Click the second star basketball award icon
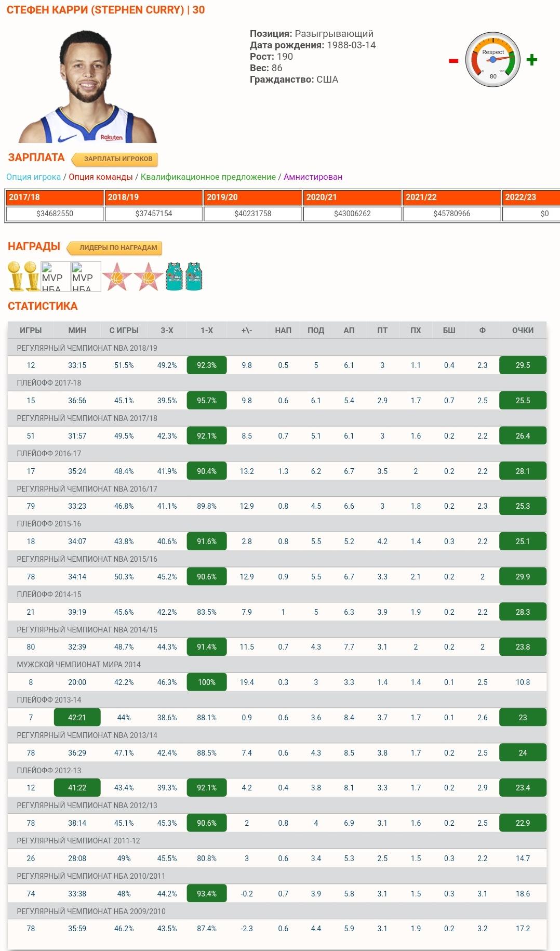Image resolution: width=560 pixels, height=951 pixels. pyautogui.click(x=149, y=276)
